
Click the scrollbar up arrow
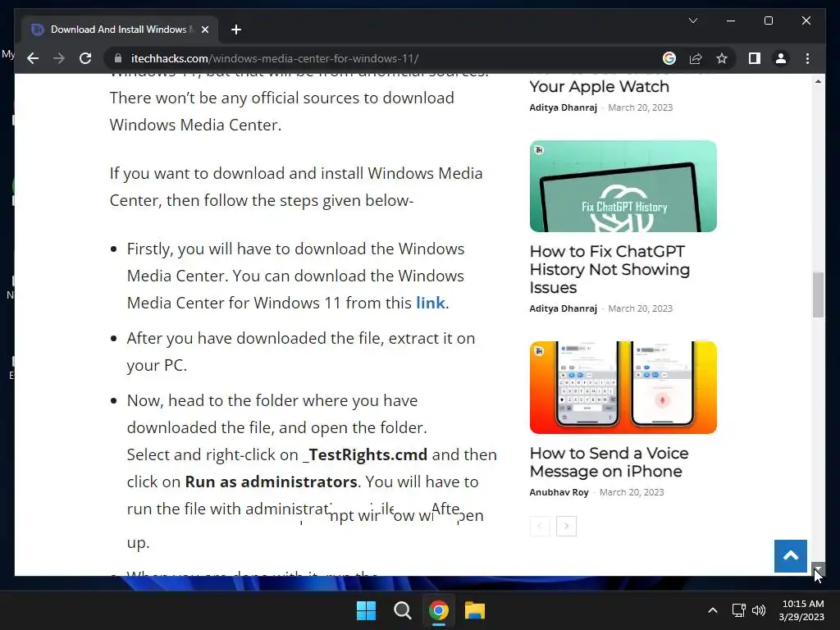tap(818, 81)
